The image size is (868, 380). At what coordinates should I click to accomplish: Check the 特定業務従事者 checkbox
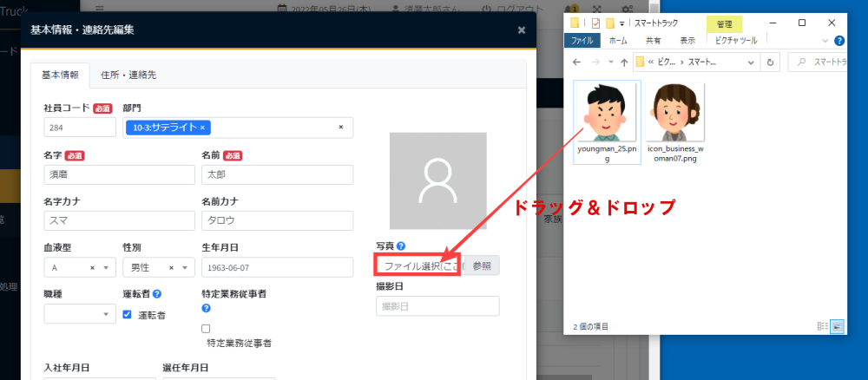(x=206, y=329)
